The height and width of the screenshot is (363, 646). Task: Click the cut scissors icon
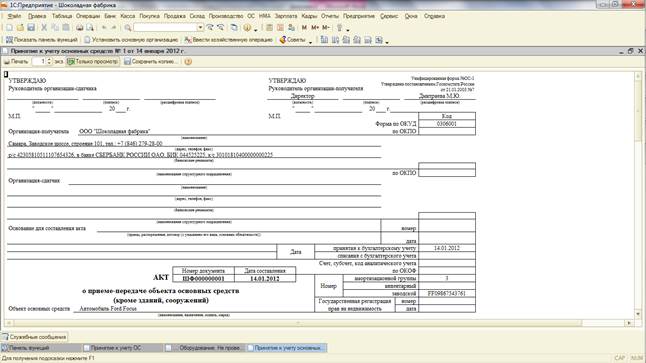coord(44,28)
